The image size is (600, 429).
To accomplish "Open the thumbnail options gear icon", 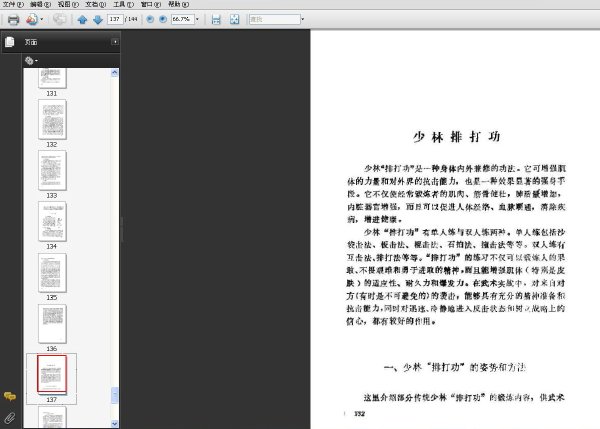I will (x=29, y=60).
